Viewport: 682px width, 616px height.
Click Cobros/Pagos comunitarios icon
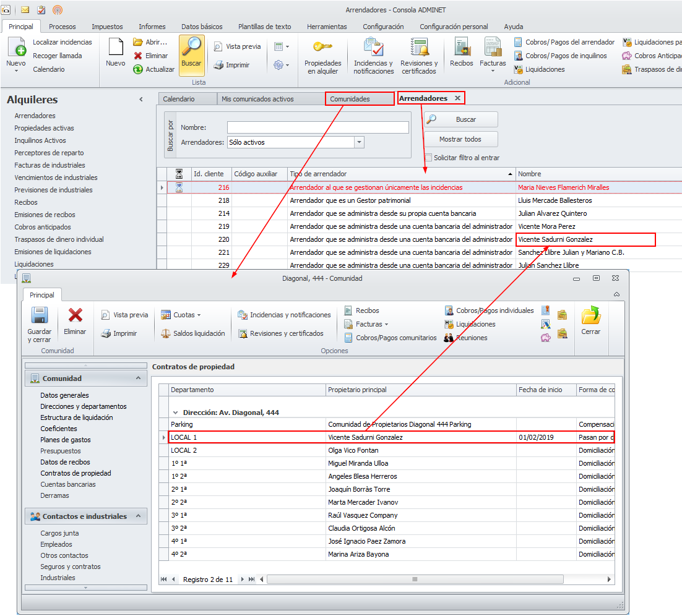(348, 338)
